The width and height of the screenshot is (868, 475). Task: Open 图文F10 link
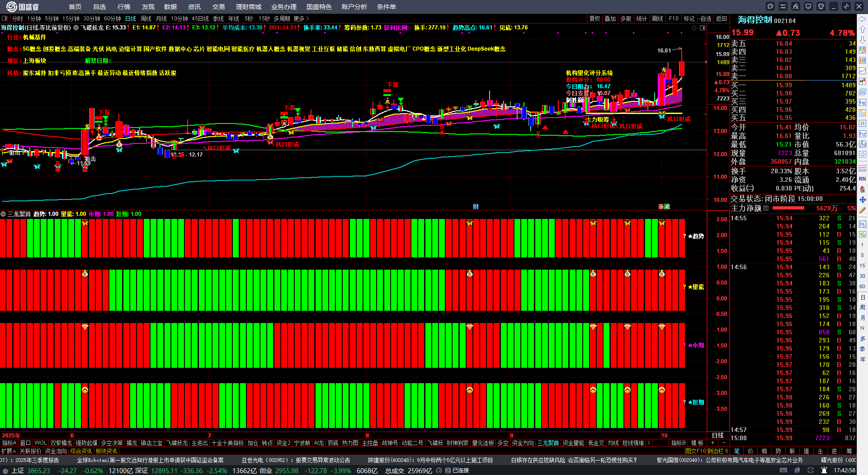pos(695,451)
